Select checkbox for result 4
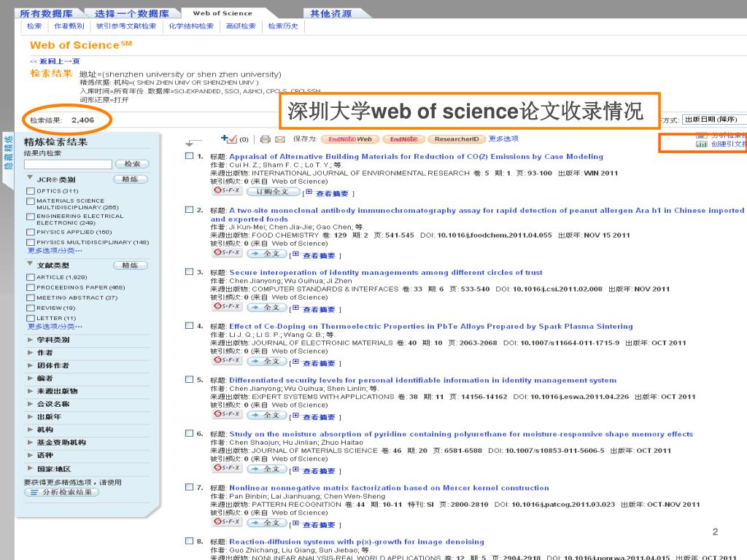The width and height of the screenshot is (747, 560). click(x=189, y=326)
